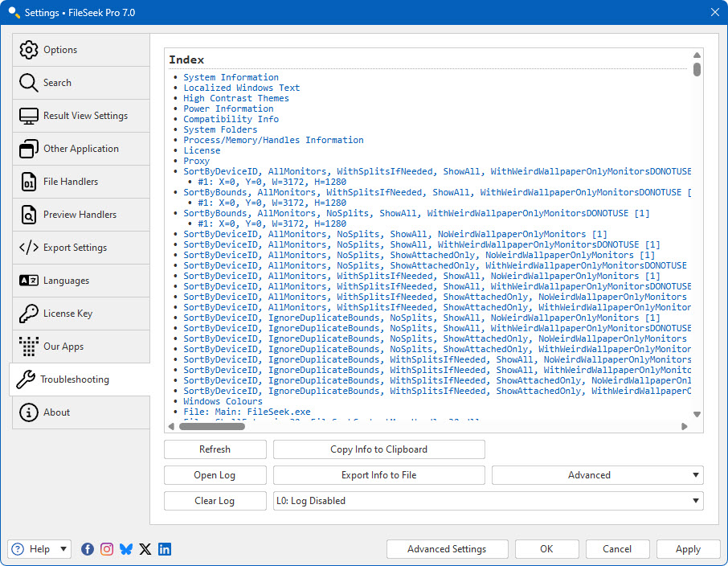This screenshot has height=566, width=728.
Task: Click the Result View Settings monitor icon
Action: point(29,116)
